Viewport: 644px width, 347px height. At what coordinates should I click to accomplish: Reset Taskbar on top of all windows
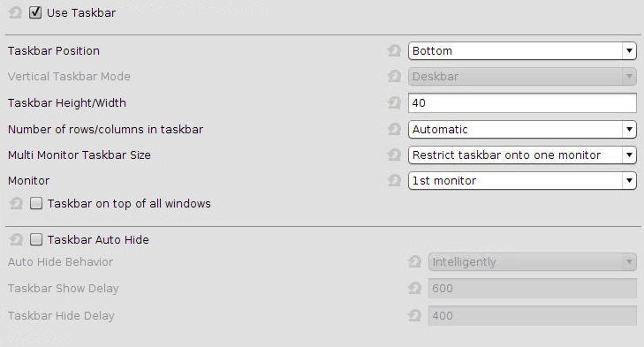click(16, 203)
